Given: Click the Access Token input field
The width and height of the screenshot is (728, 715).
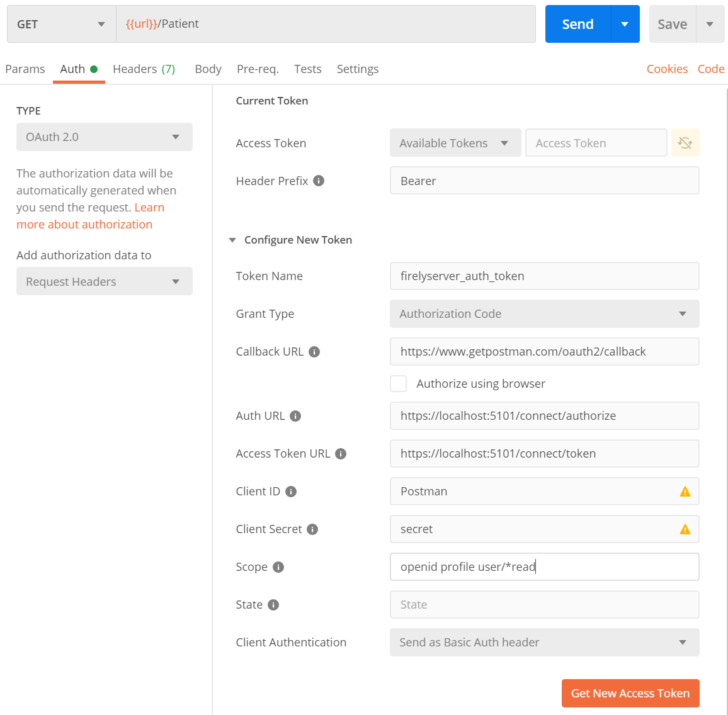Looking at the screenshot, I should 596,143.
